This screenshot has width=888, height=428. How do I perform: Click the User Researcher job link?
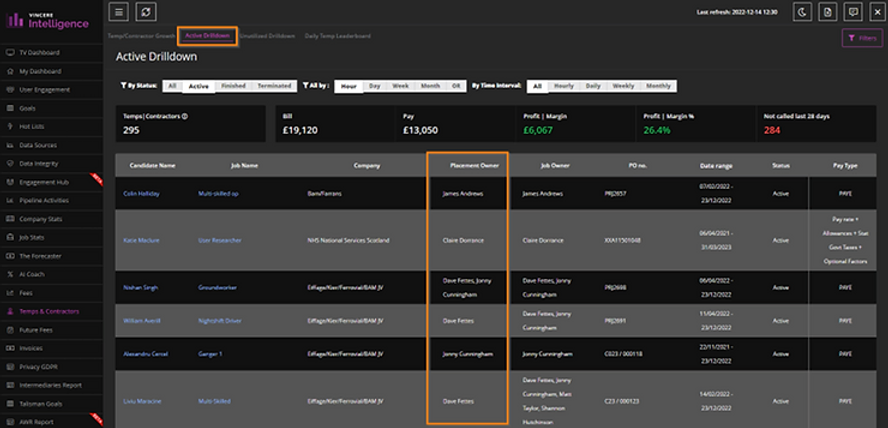pyautogui.click(x=220, y=240)
